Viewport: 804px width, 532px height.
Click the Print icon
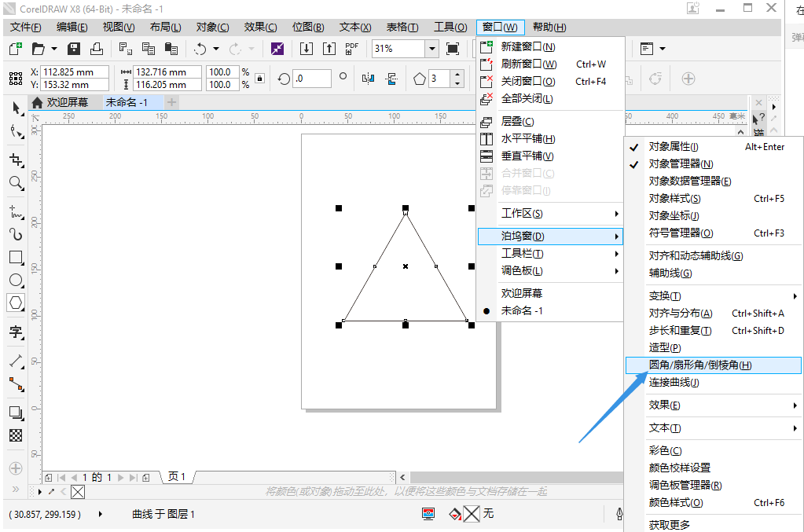pyautogui.click(x=97, y=49)
